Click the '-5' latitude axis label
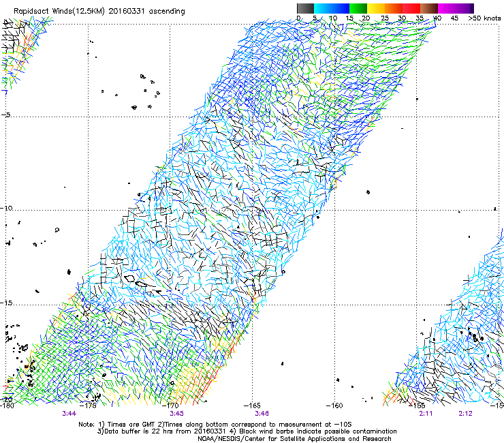The image size is (504, 443). coord(6,114)
